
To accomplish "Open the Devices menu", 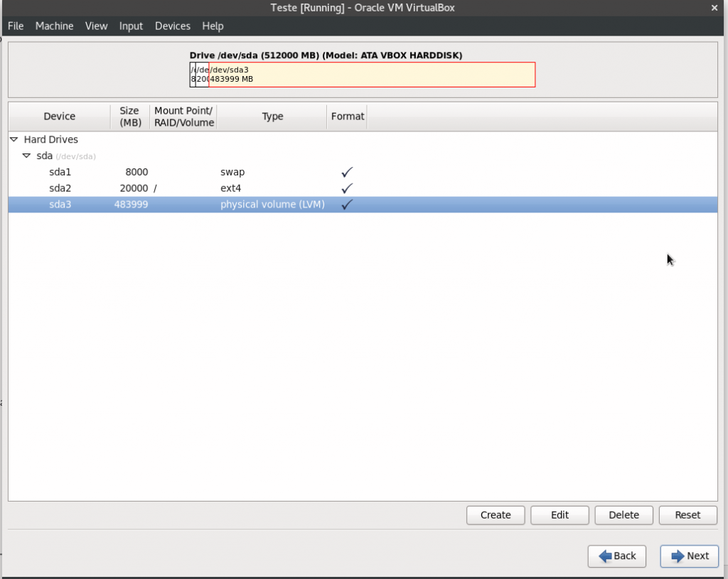I will [172, 26].
